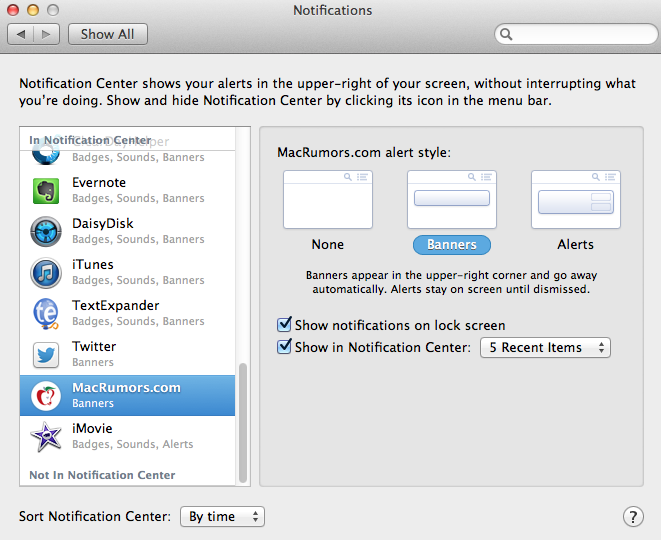Choose the None alert style preview
Viewport: 661px width, 540px height.
pyautogui.click(x=328, y=199)
